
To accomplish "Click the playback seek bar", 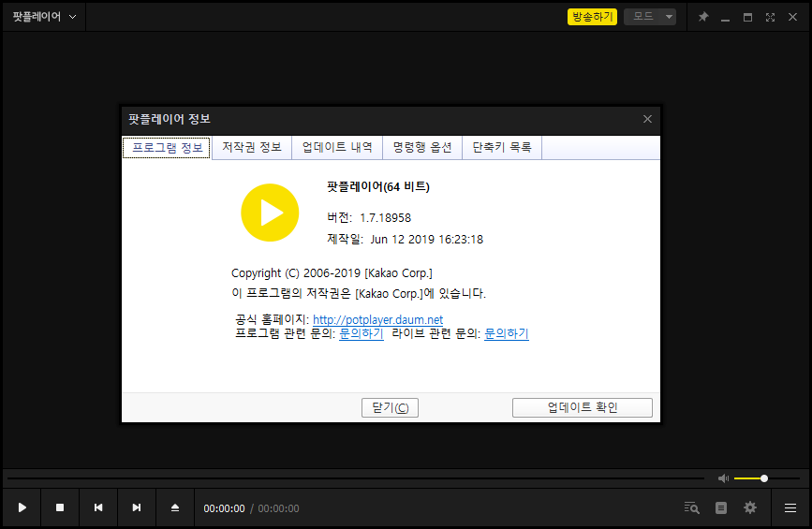I will (355, 478).
